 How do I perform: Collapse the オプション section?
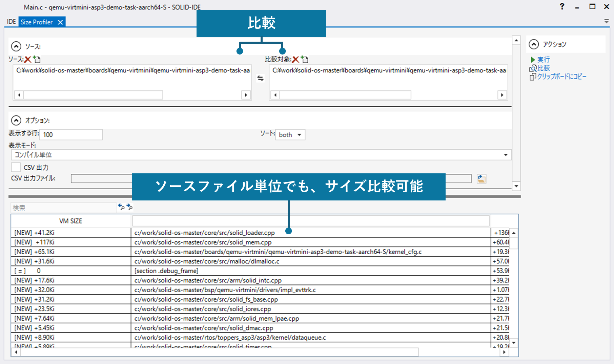click(x=16, y=120)
